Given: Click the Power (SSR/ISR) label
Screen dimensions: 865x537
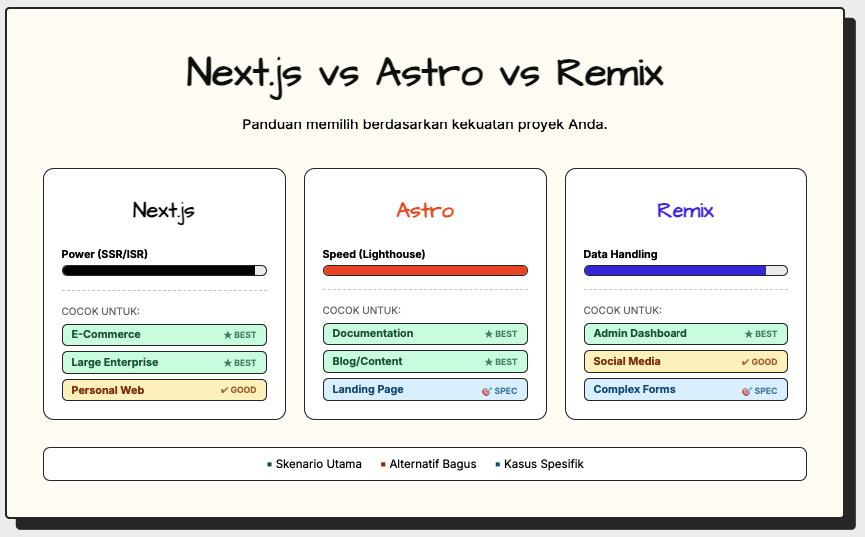Looking at the screenshot, I should [105, 254].
